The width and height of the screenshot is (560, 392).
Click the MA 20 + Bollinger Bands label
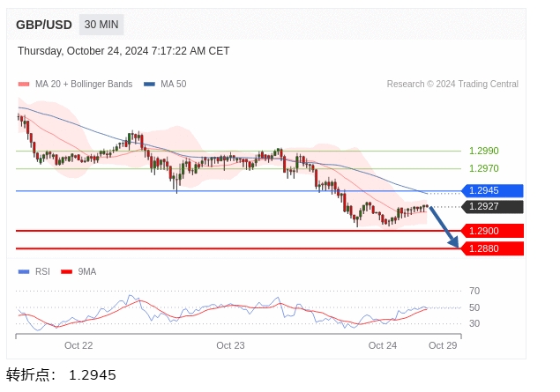(x=84, y=85)
